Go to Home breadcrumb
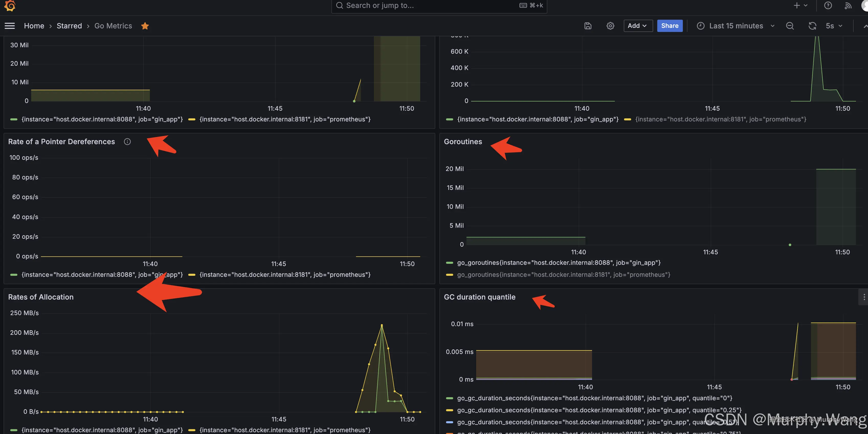The height and width of the screenshot is (434, 868). click(34, 26)
